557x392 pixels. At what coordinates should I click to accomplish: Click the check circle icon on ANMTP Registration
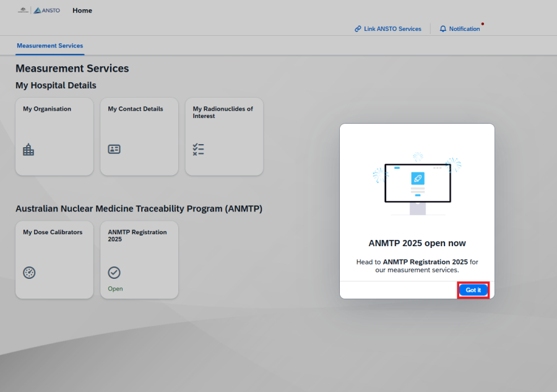(x=114, y=273)
